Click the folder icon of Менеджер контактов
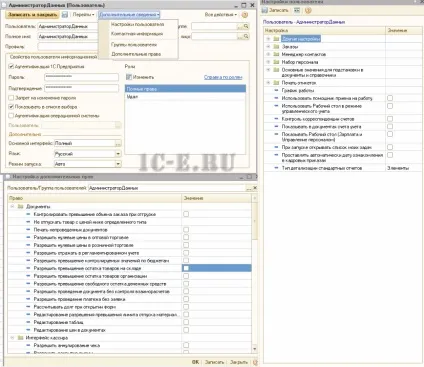 [276, 54]
